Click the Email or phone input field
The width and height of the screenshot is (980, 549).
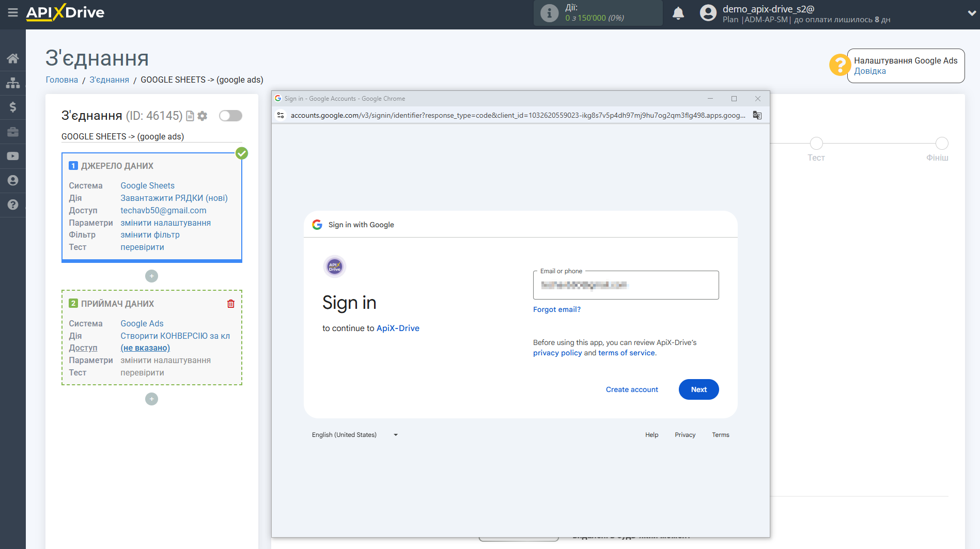(x=626, y=285)
